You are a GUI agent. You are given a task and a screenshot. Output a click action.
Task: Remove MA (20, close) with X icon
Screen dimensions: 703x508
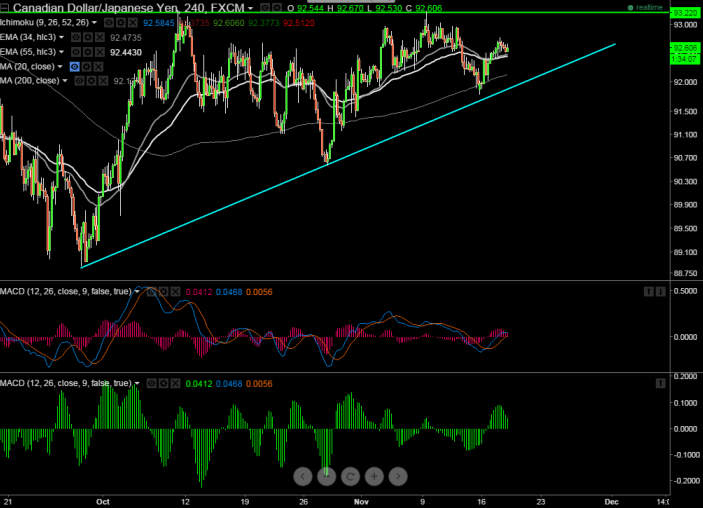click(x=98, y=67)
